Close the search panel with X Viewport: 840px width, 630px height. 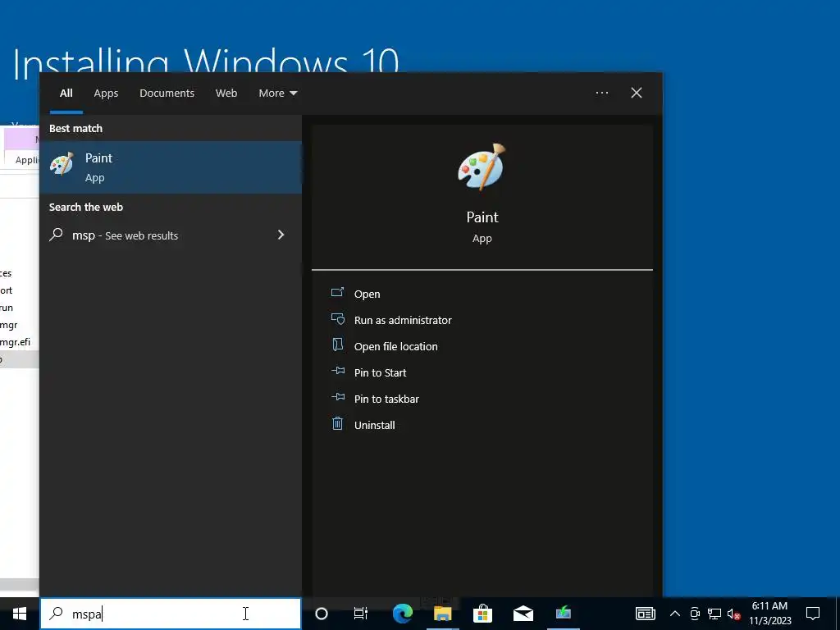(x=637, y=93)
